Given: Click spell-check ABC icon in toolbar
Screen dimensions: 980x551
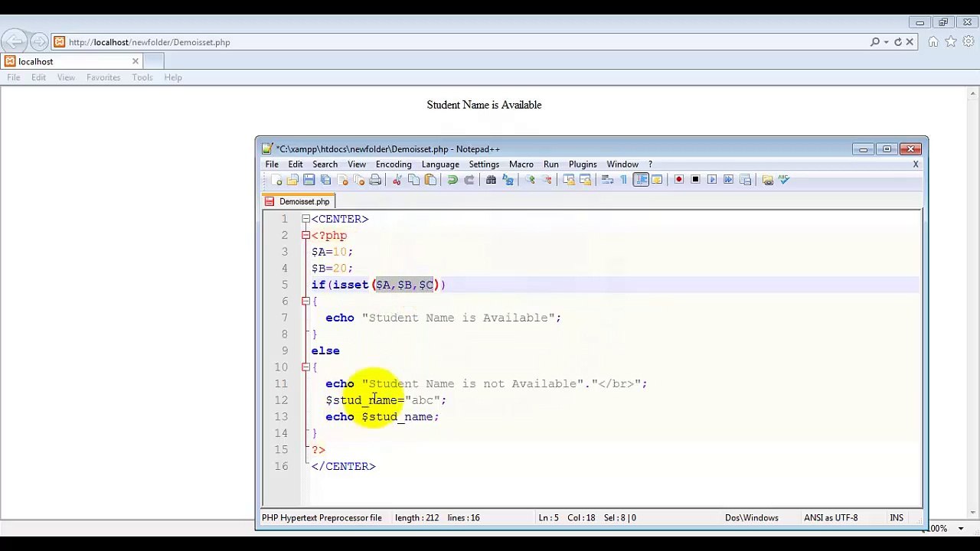Looking at the screenshot, I should (783, 180).
